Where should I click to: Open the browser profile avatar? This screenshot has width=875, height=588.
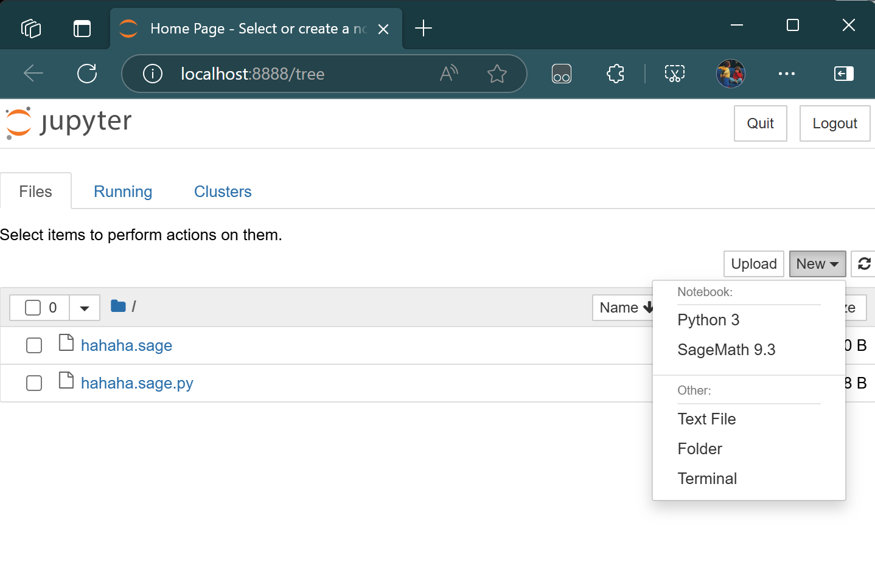point(730,74)
